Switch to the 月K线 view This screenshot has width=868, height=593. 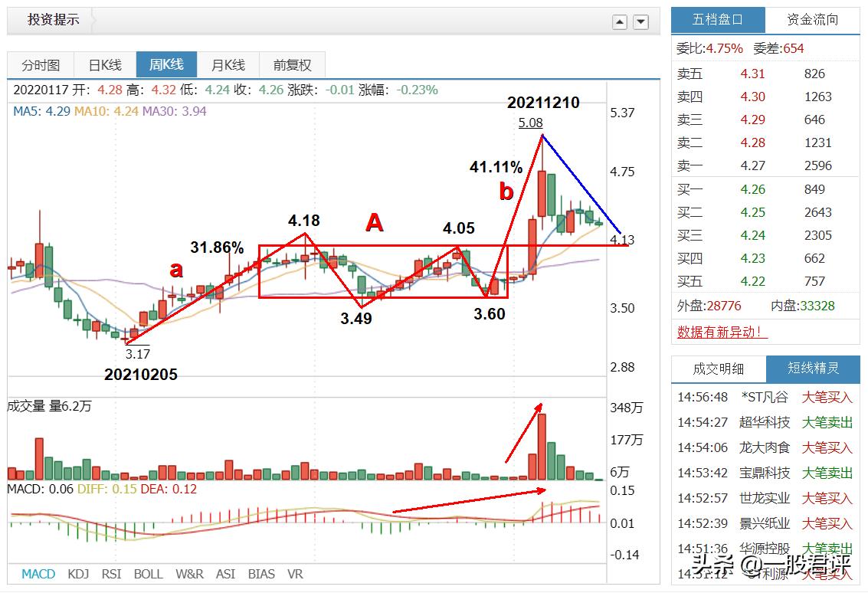pyautogui.click(x=229, y=64)
